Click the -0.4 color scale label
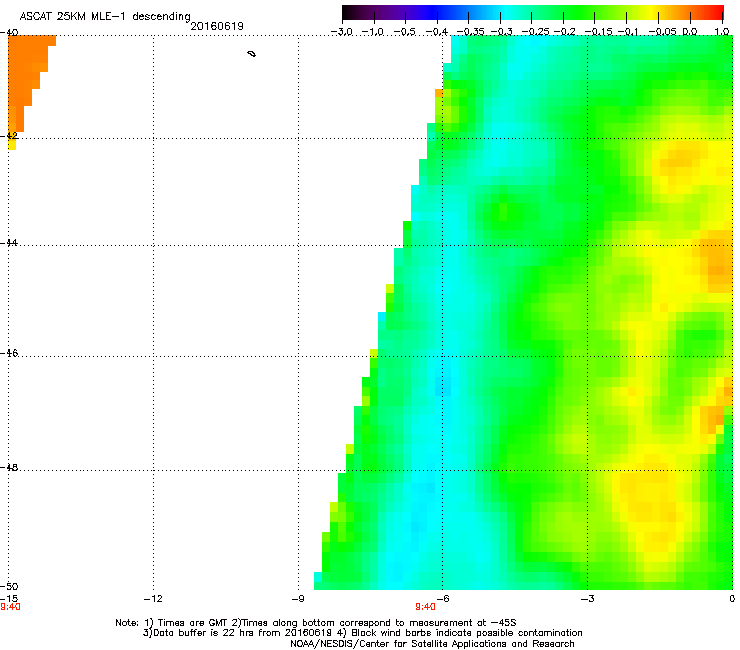The width and height of the screenshot is (740, 650). [x=436, y=32]
